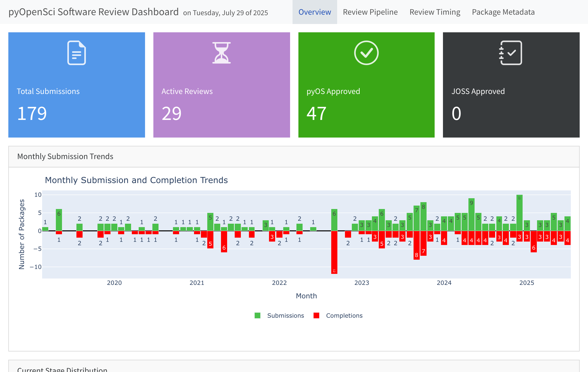
Task: Click the Number of Packages y-axis title
Action: click(22, 234)
